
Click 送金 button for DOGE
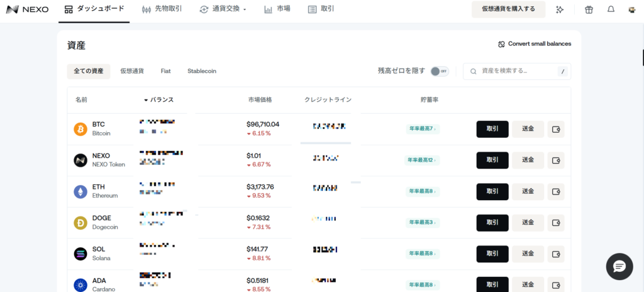coord(528,223)
